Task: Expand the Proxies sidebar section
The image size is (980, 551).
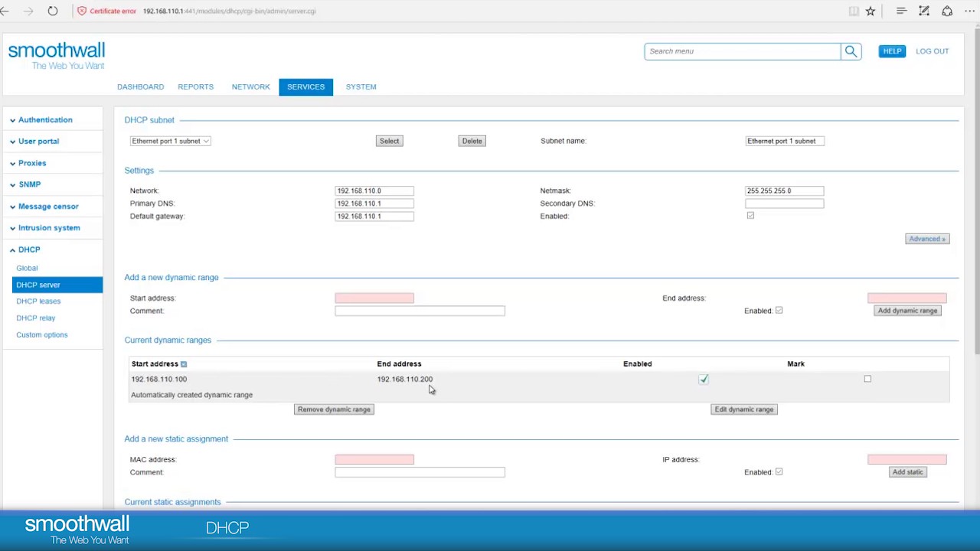Action: coord(32,163)
